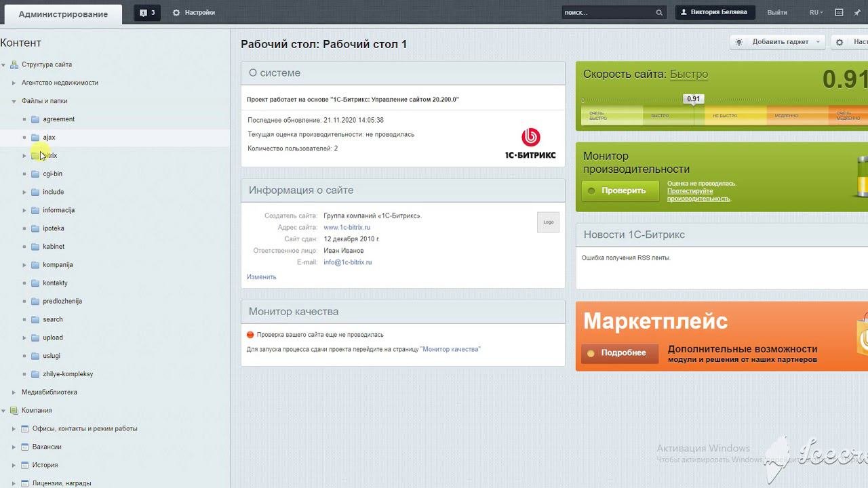Expand the kompanija folder arrow
Image resolution: width=868 pixels, height=488 pixels.
pyautogui.click(x=24, y=265)
